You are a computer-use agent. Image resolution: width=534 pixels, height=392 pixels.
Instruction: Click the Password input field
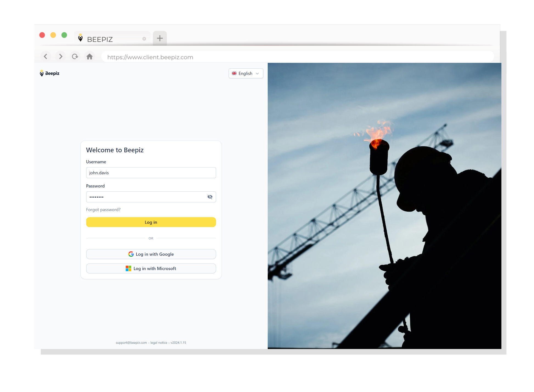(x=151, y=197)
